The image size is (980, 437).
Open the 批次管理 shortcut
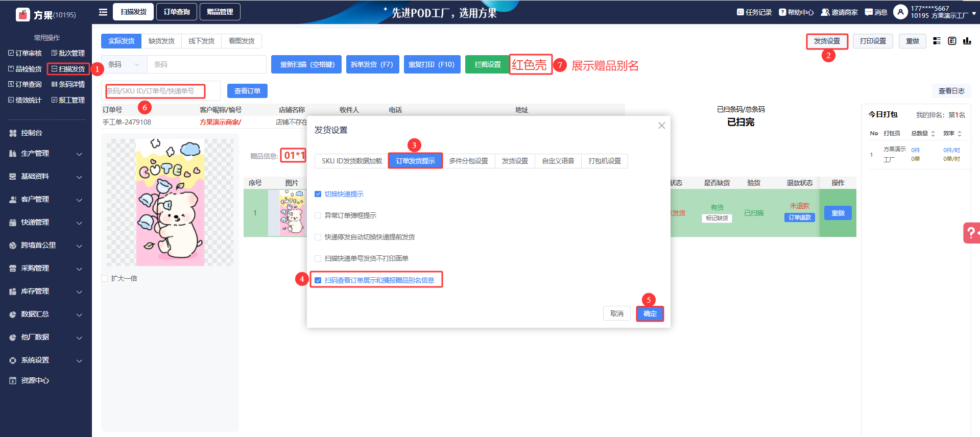pyautogui.click(x=68, y=53)
